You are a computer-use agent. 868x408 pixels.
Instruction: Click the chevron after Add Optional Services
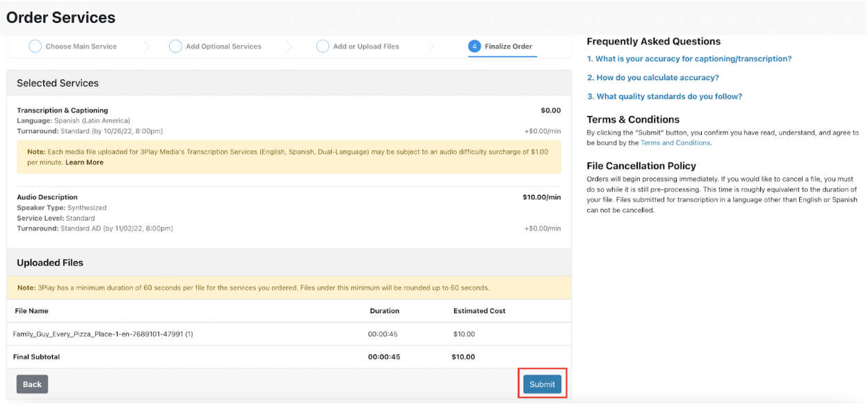(290, 45)
